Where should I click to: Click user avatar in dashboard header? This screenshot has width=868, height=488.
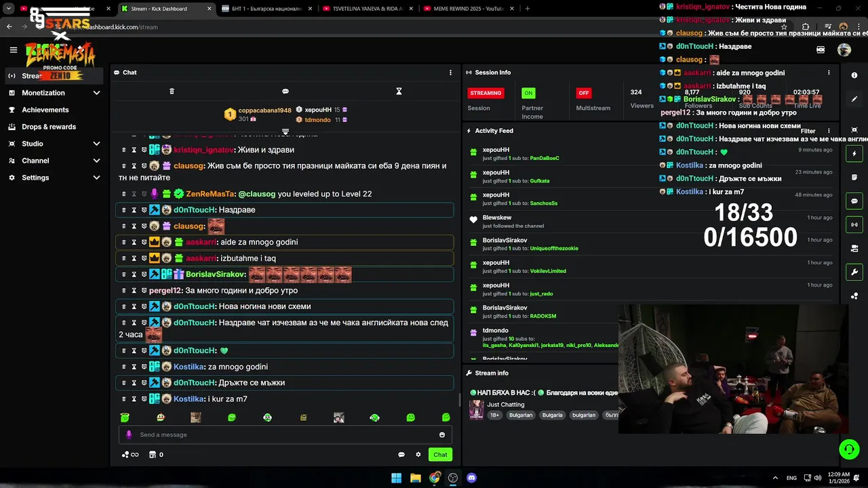pyautogui.click(x=844, y=49)
